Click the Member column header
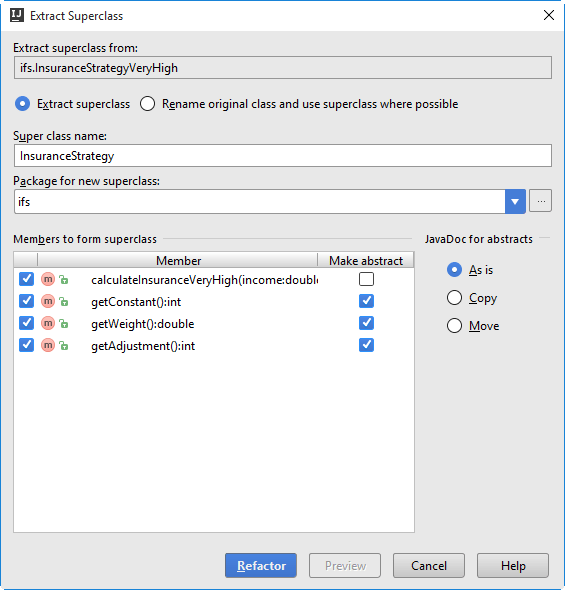Image resolution: width=565 pixels, height=590 pixels. (178, 260)
